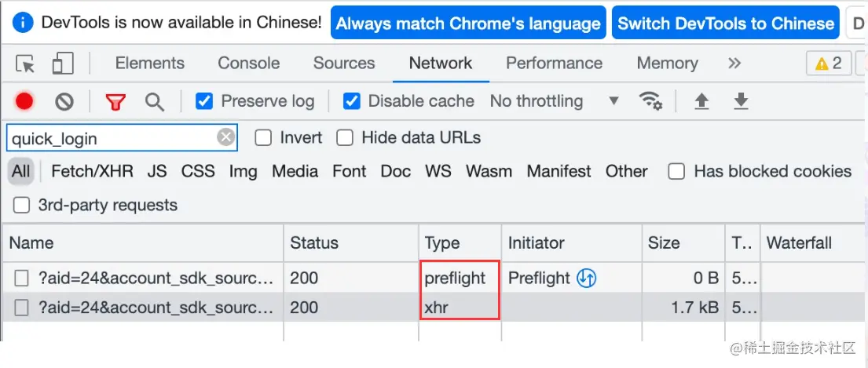Click Switch DevTools to Chinese button

pyautogui.click(x=725, y=24)
